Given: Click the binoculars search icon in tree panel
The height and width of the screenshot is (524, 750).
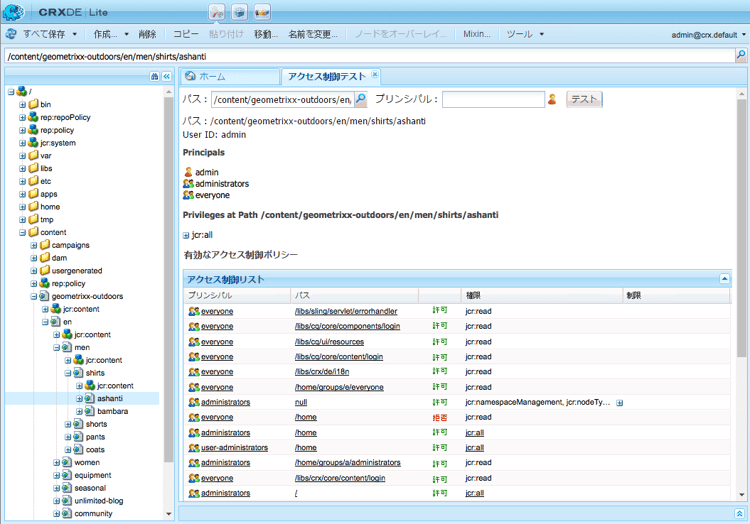Looking at the screenshot, I should [x=154, y=76].
